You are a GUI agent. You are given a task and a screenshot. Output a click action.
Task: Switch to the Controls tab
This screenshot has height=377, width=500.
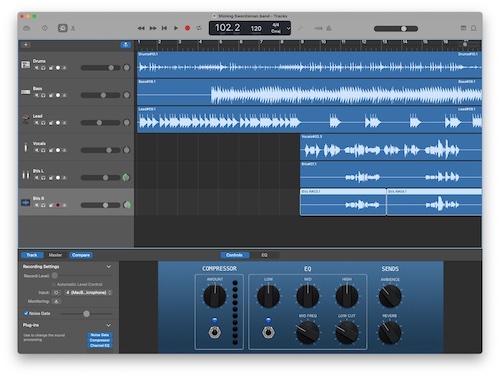(x=234, y=255)
